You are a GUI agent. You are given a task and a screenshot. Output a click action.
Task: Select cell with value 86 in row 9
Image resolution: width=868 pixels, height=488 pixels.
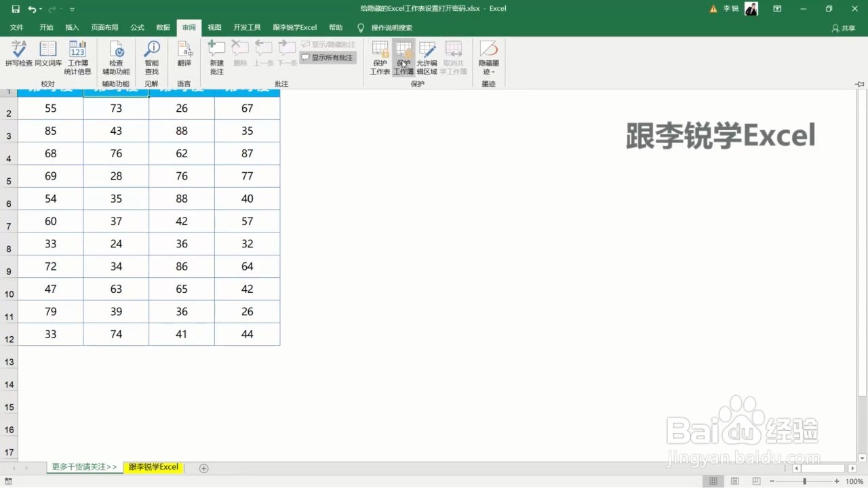182,266
